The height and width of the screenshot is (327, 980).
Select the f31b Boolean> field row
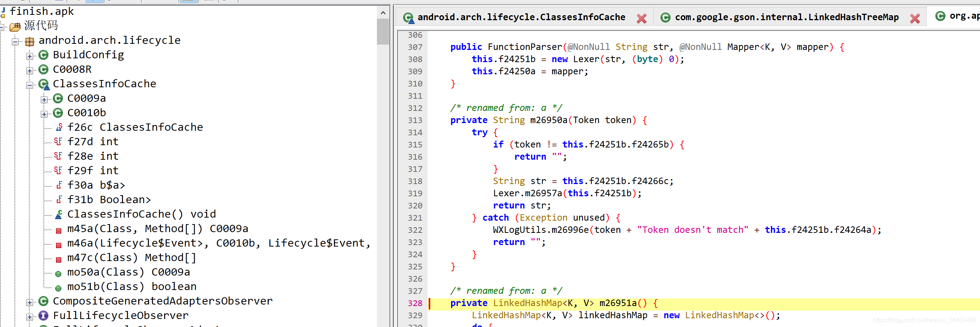[109, 200]
